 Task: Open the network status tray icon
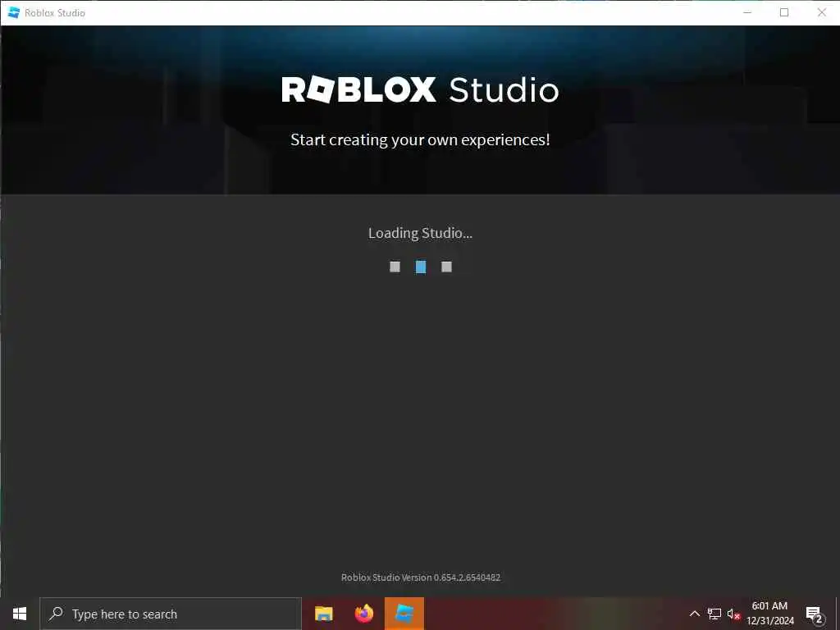pos(714,614)
